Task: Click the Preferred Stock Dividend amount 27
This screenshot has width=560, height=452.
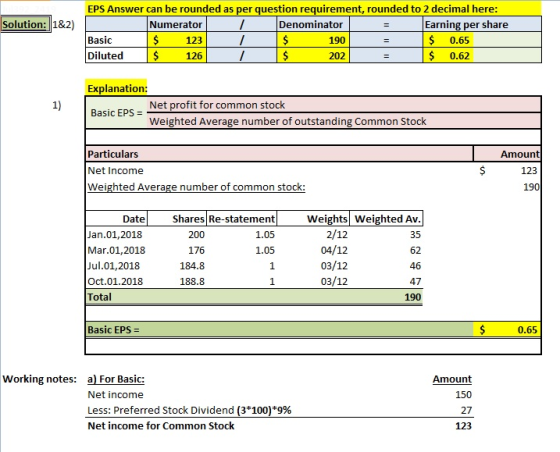Action: pos(466,410)
